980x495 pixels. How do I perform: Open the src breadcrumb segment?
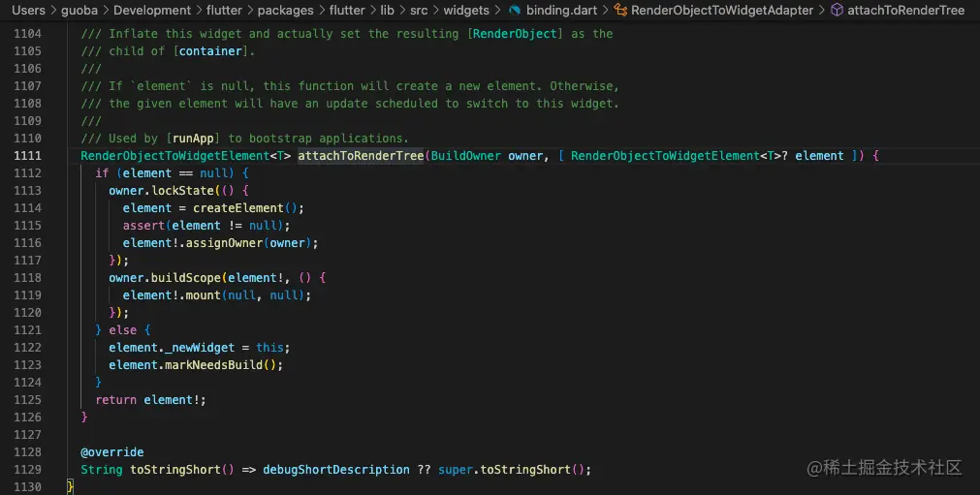419,10
